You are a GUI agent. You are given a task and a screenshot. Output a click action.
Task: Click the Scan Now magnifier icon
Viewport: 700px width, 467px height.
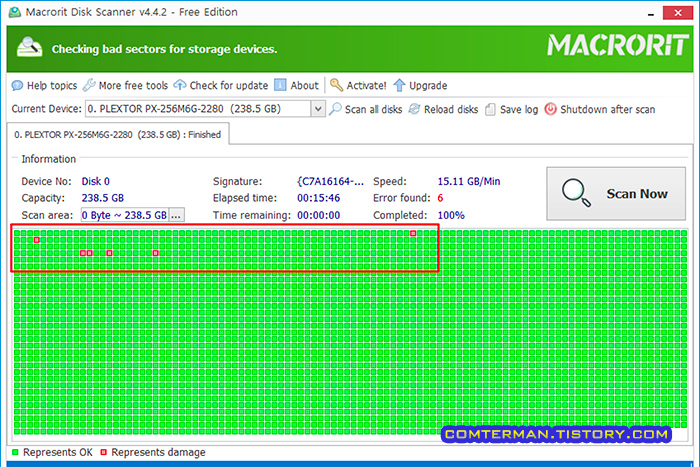click(x=576, y=193)
